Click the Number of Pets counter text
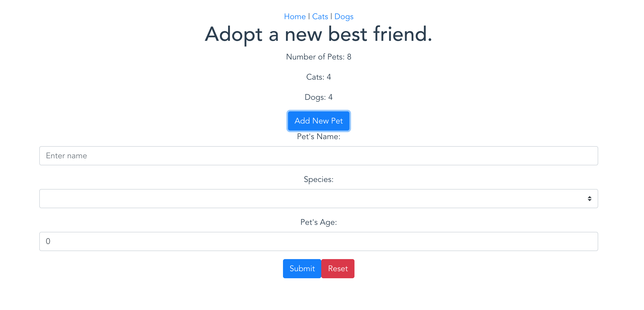The width and height of the screenshot is (644, 310). coord(318,56)
